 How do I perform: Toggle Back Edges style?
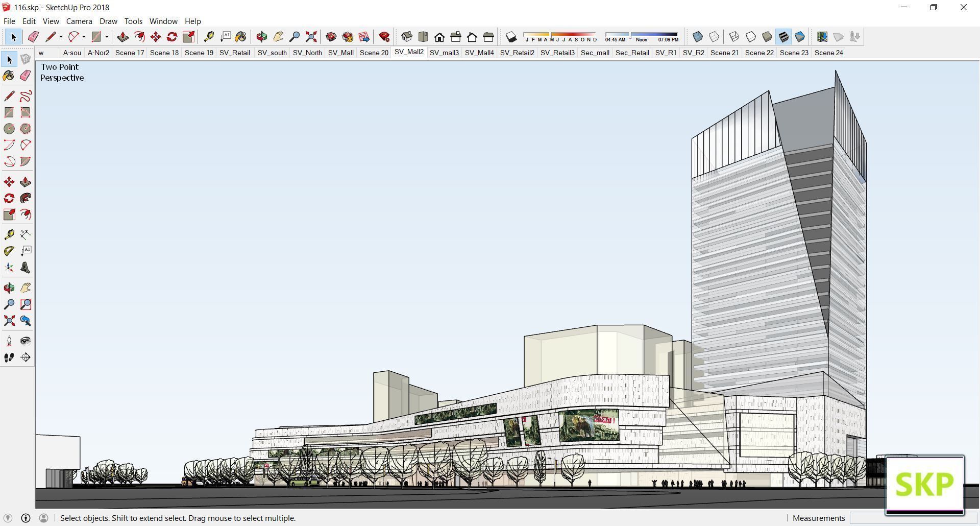pos(714,37)
